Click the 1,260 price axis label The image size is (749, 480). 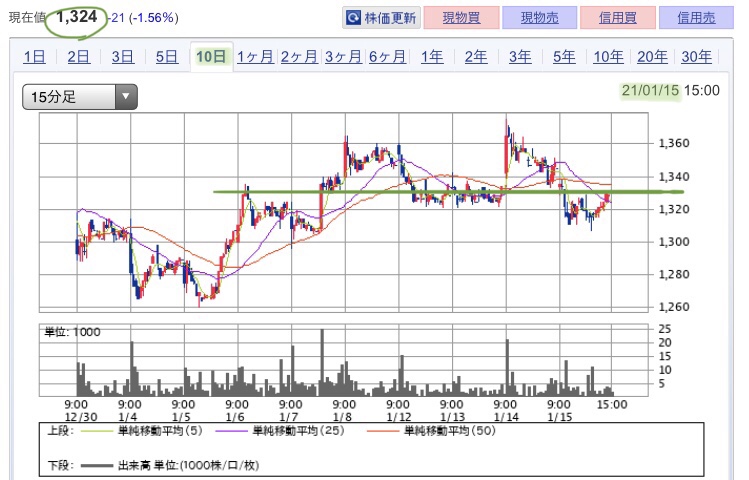click(674, 307)
